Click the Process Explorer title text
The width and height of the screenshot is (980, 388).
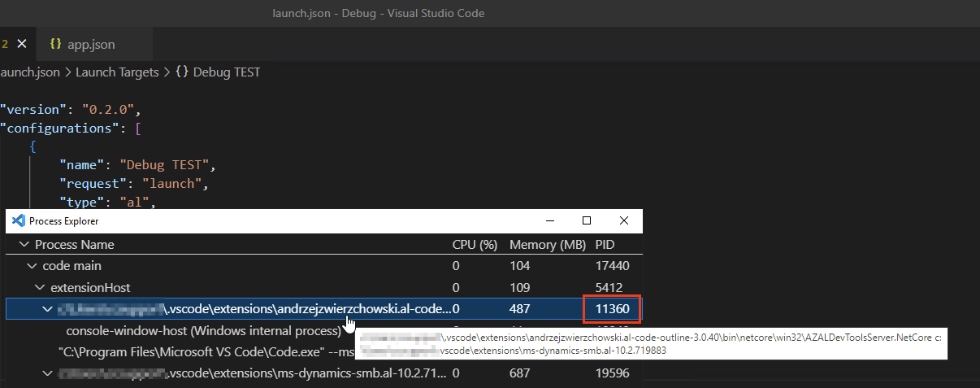(x=64, y=220)
